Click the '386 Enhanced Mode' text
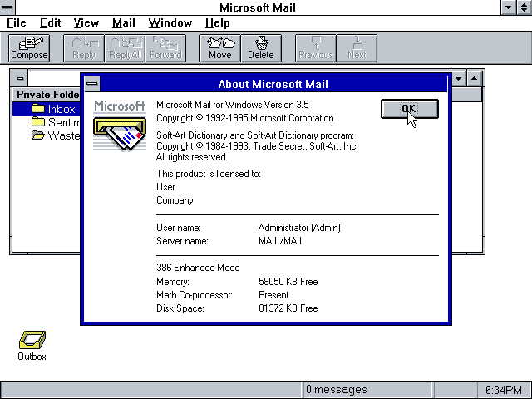Viewport: 532px width, 399px height. pos(198,268)
